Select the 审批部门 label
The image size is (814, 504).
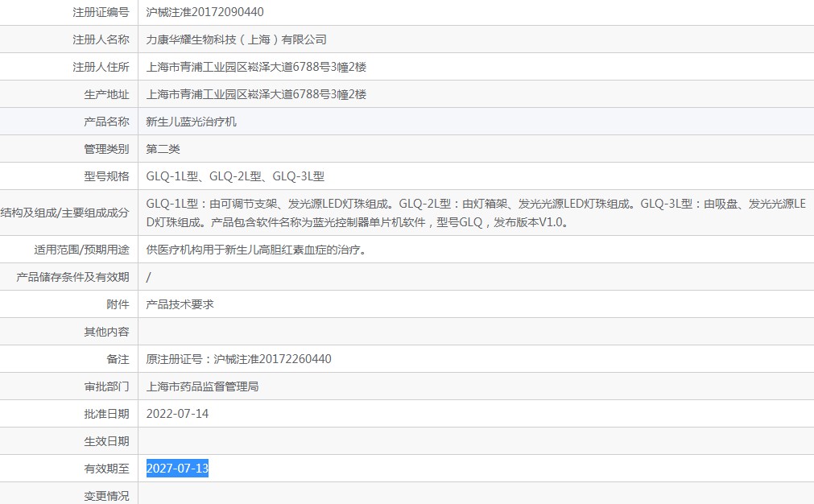106,386
